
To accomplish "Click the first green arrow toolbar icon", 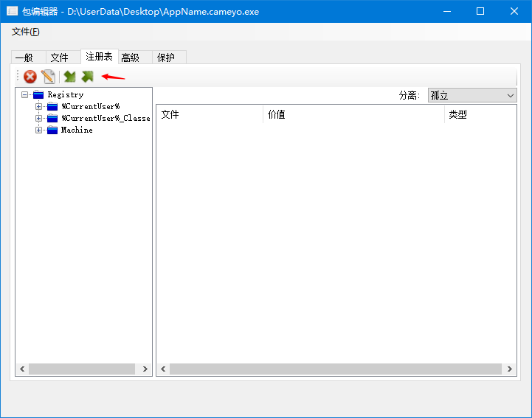I will 70,77.
